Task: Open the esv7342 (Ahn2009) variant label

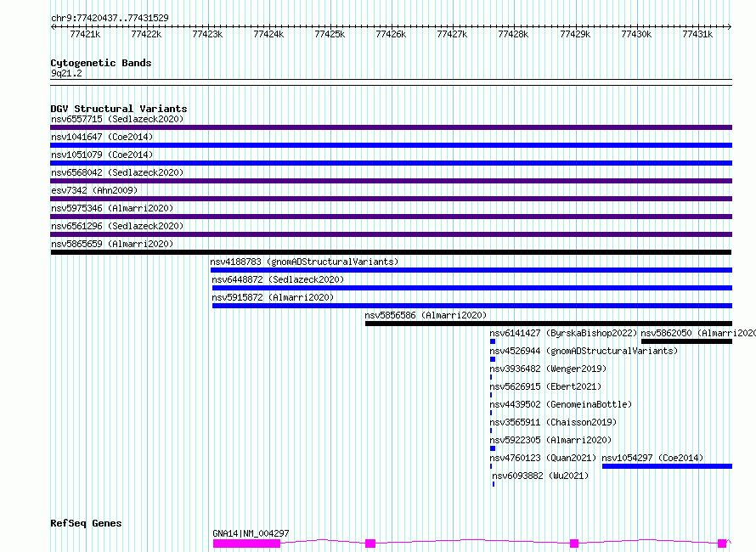Action: (94, 190)
